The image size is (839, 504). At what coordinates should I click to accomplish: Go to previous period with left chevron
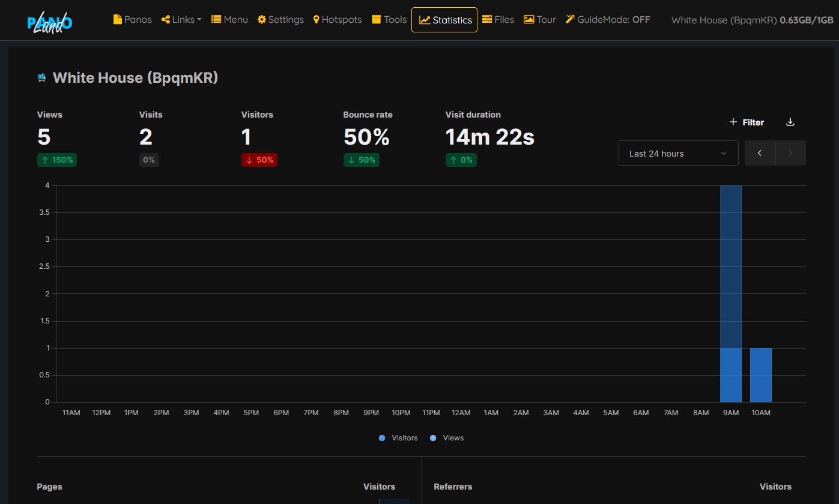pos(760,153)
